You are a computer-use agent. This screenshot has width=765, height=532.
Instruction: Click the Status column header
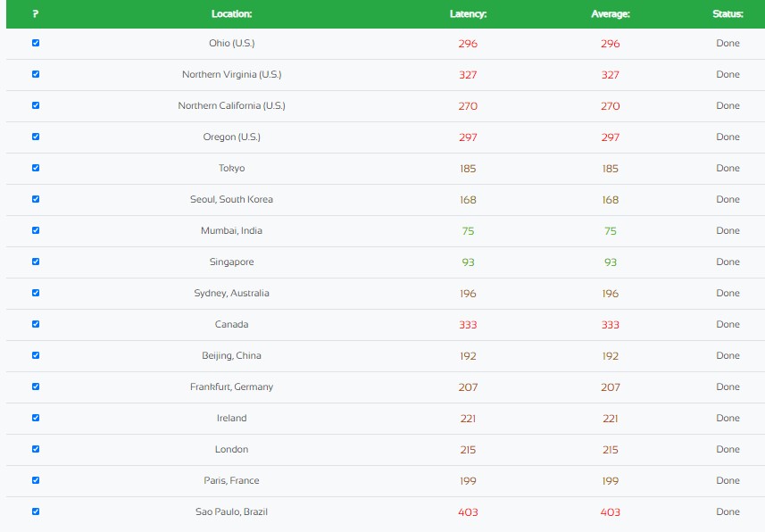point(728,14)
